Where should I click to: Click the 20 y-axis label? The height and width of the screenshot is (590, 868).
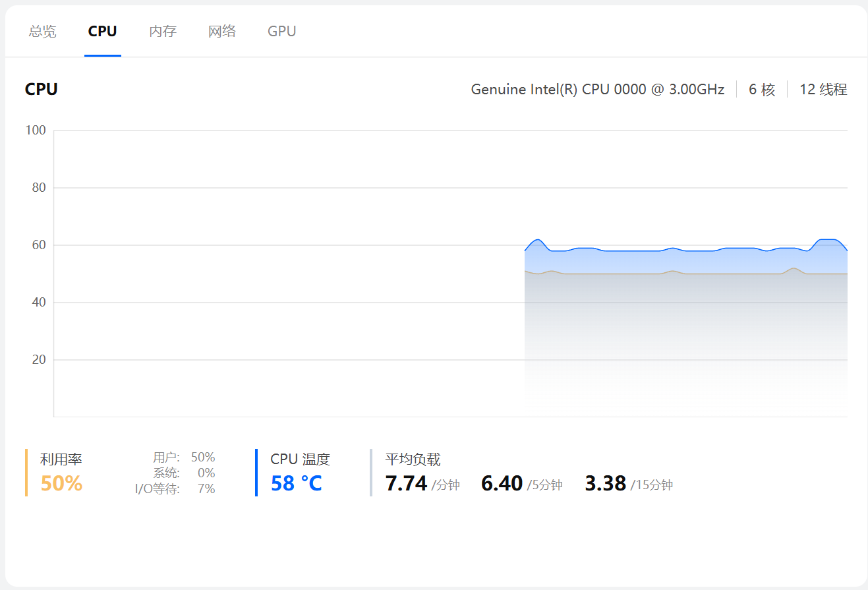coord(39,360)
